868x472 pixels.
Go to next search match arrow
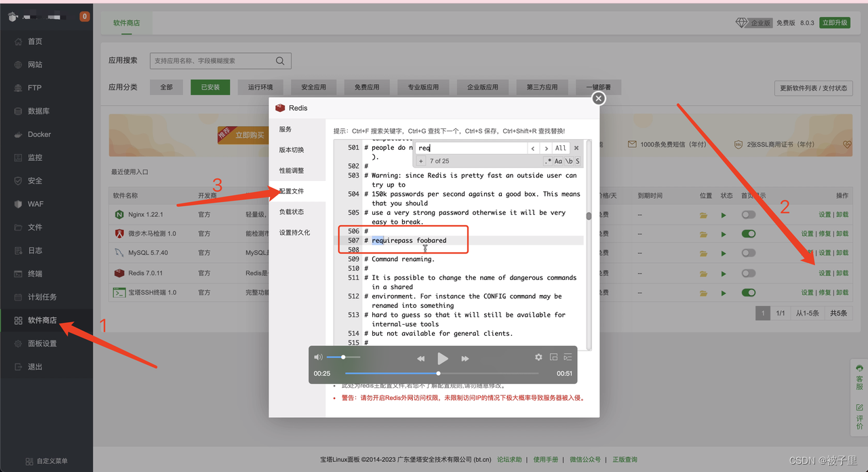tap(546, 148)
